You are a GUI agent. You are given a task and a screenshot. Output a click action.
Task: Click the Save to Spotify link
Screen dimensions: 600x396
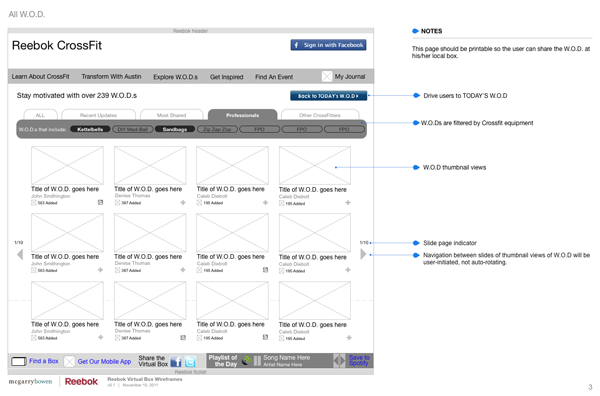[359, 360]
